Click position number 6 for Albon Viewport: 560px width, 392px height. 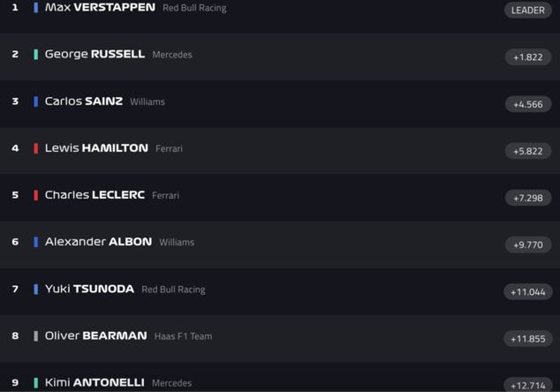pos(15,242)
